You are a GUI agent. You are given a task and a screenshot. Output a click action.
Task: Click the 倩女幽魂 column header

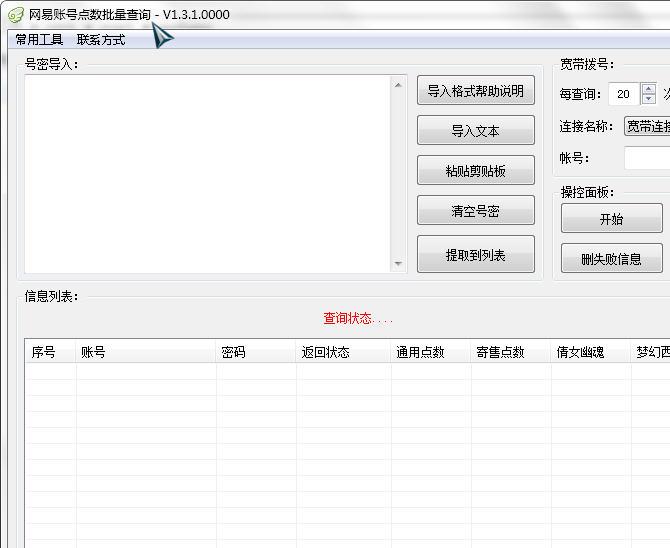click(590, 352)
